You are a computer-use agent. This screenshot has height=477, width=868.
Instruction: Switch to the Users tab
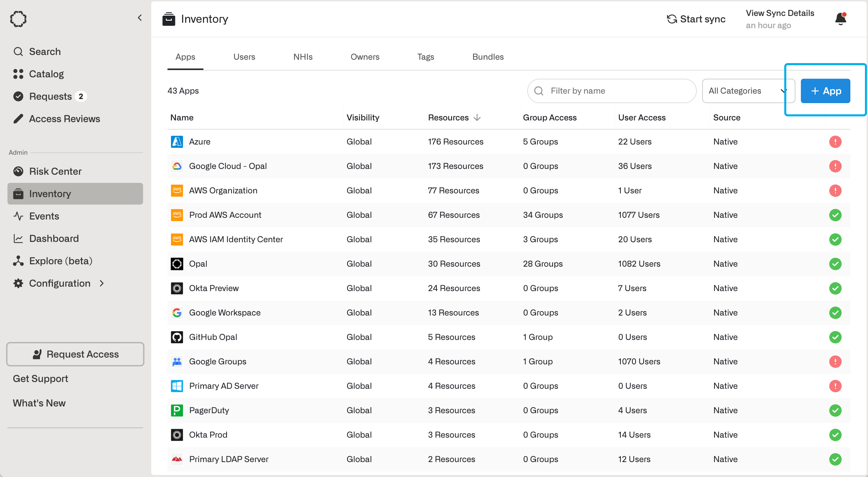tap(244, 57)
